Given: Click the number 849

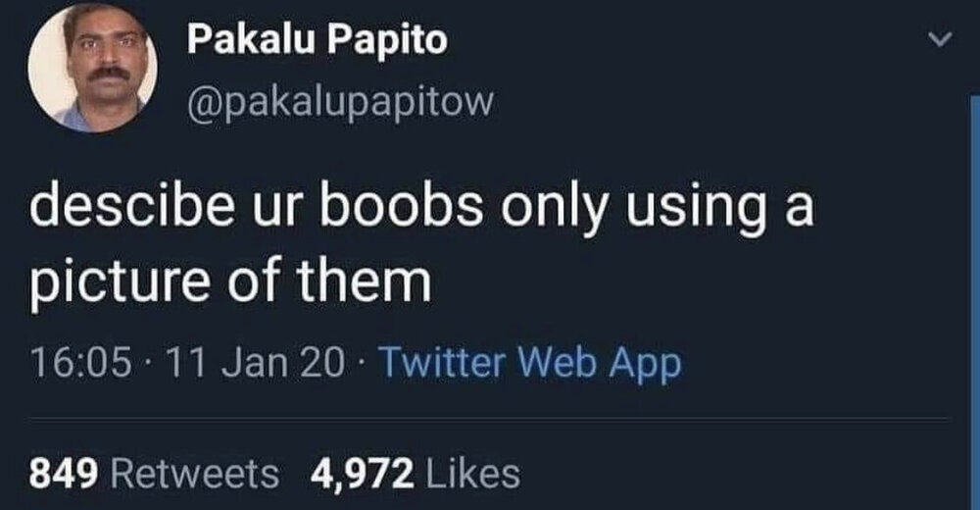Looking at the screenshot, I should pos(64,474).
